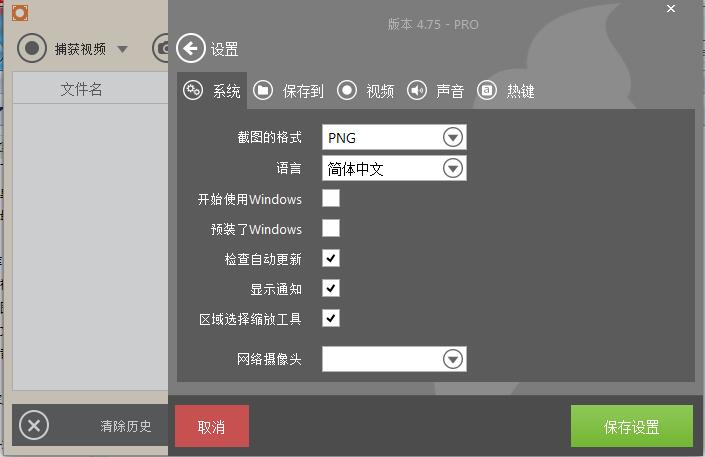Enable the 预装了Windows checkbox
This screenshot has height=457, width=705.
click(x=331, y=228)
